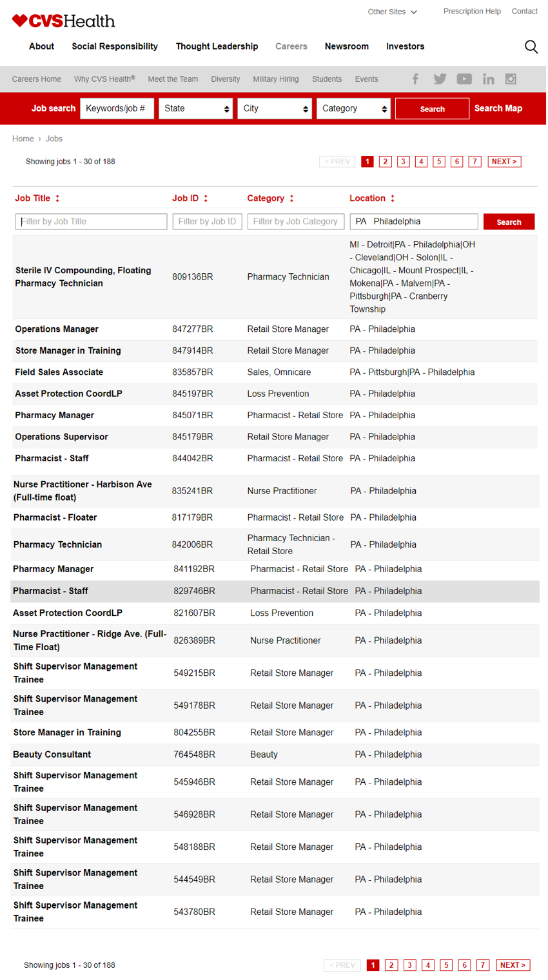The width and height of the screenshot is (548, 980).
Task: Open the Search Map link
Action: (x=498, y=108)
